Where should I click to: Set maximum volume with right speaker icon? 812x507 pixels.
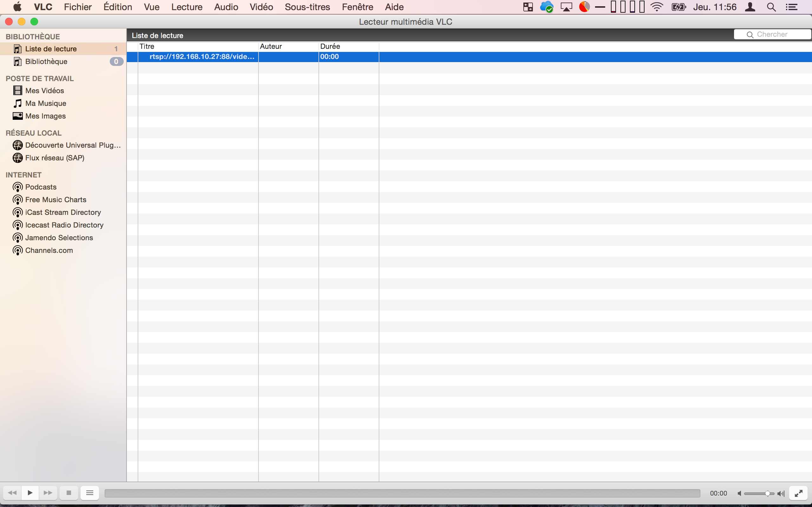781,493
